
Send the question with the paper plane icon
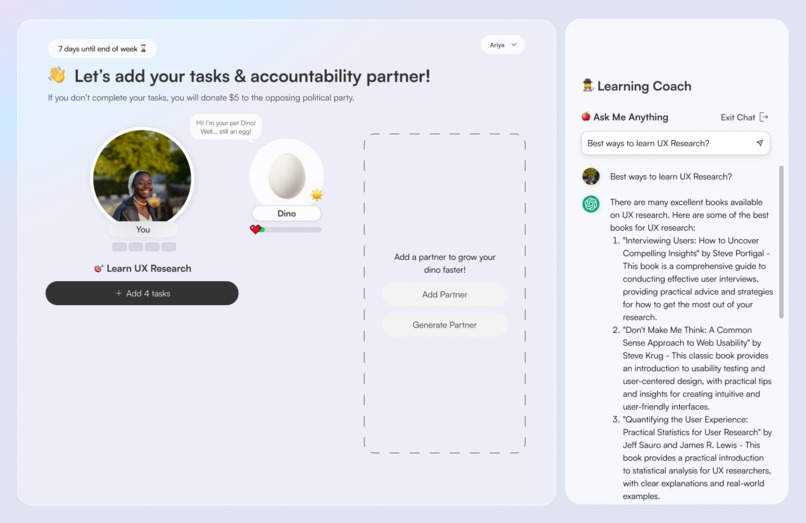pos(760,143)
